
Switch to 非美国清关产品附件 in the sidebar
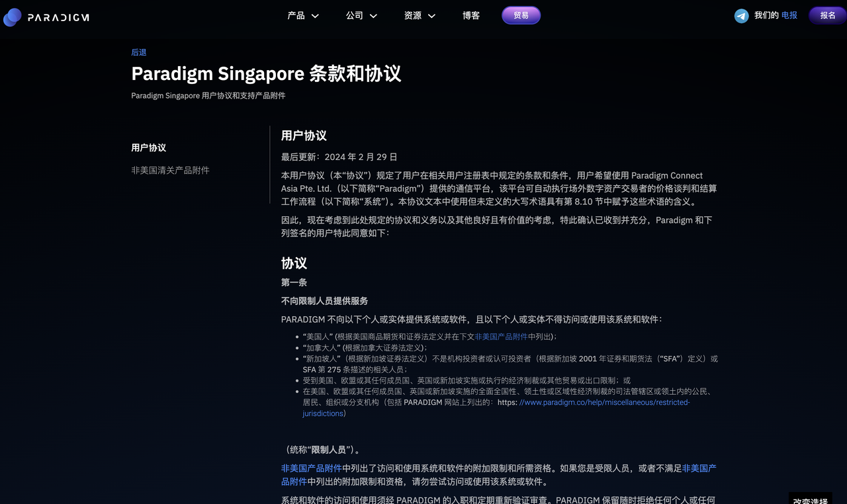click(x=169, y=169)
